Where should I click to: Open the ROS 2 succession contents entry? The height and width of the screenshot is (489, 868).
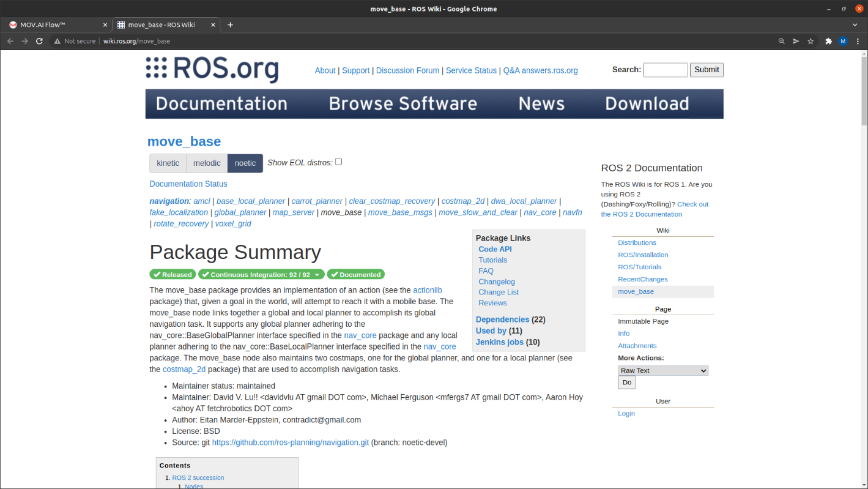coord(198,477)
